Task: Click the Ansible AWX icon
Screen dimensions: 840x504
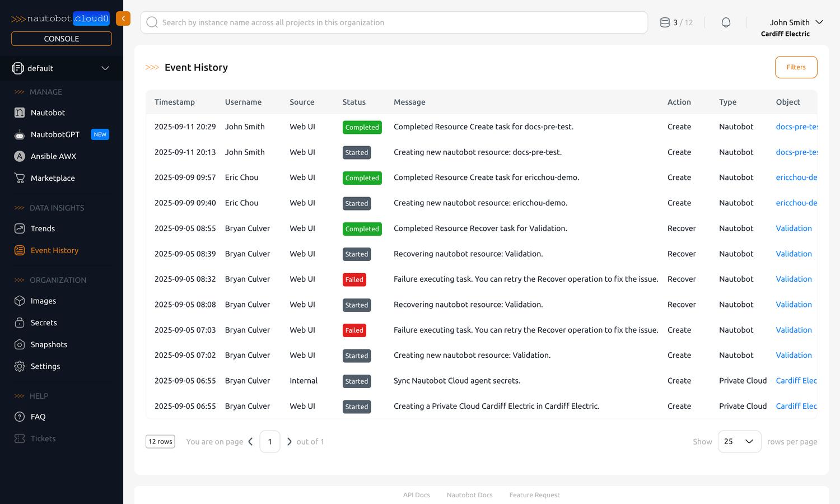Action: [20, 156]
